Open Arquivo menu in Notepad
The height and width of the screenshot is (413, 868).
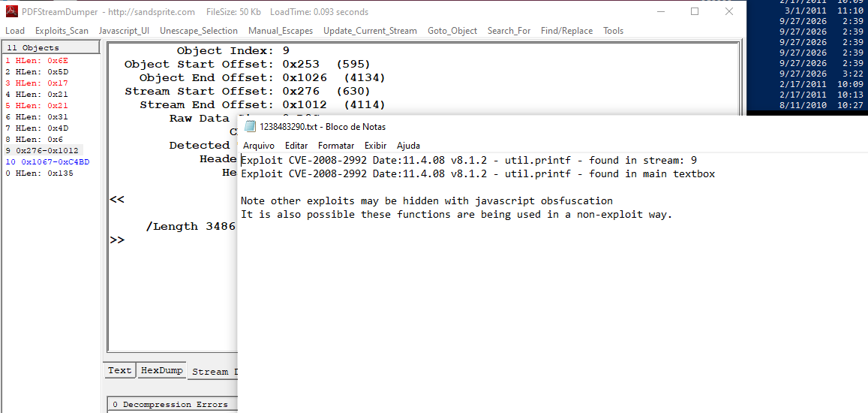(259, 146)
